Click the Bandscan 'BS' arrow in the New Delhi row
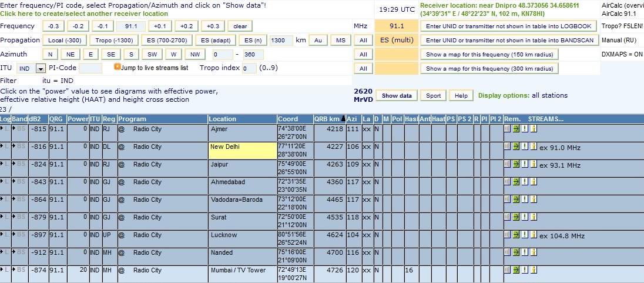Screen dimensions: 644x283 click(19, 147)
